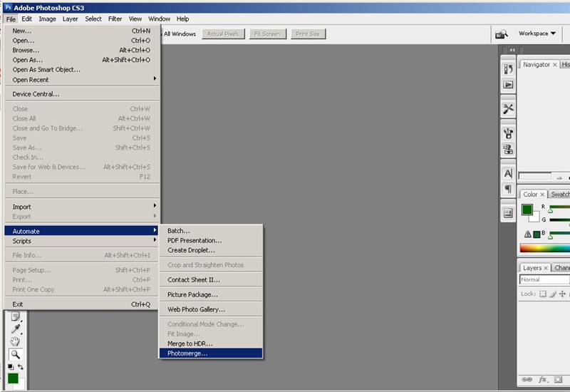Choose Create Droplet
The width and height of the screenshot is (570, 392).
(211, 250)
